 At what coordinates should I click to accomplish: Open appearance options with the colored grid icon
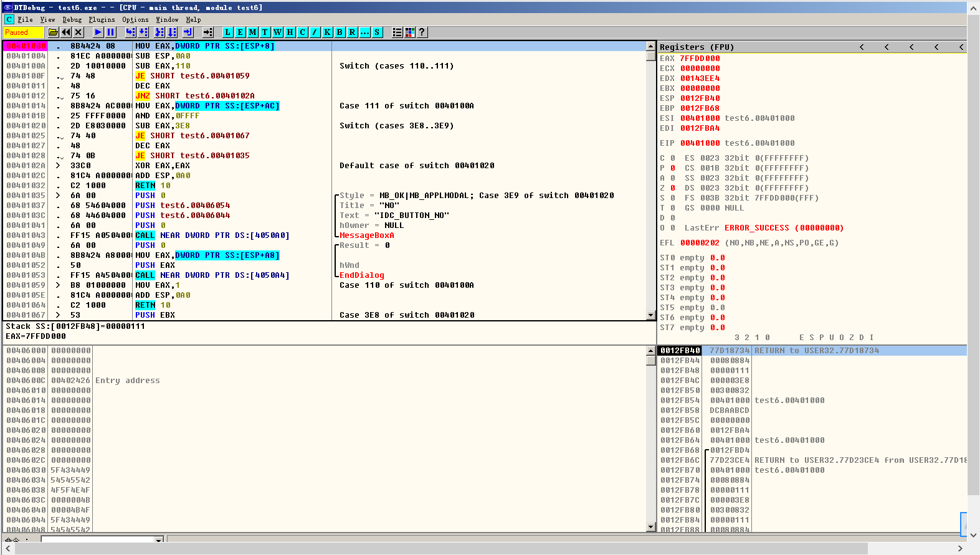coord(409,32)
